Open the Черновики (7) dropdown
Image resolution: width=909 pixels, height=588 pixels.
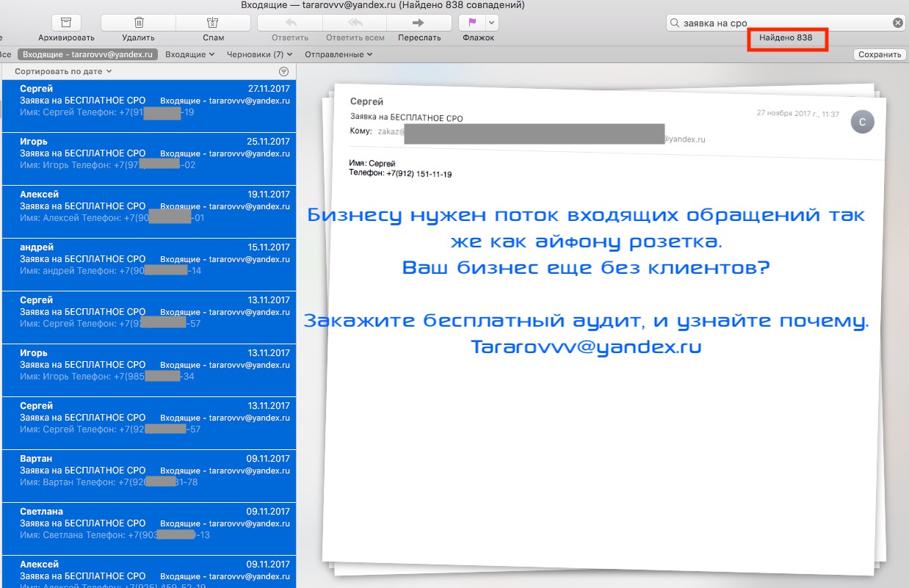259,54
